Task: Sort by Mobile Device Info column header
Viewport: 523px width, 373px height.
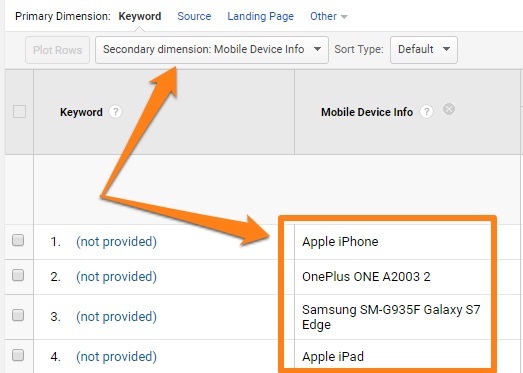Action: point(367,112)
